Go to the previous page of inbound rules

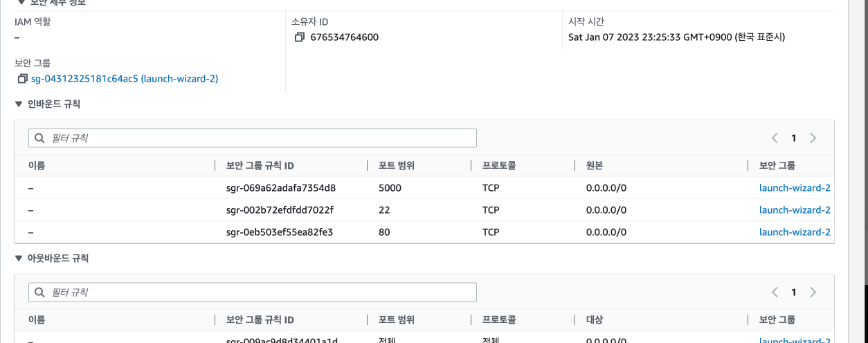tap(775, 138)
